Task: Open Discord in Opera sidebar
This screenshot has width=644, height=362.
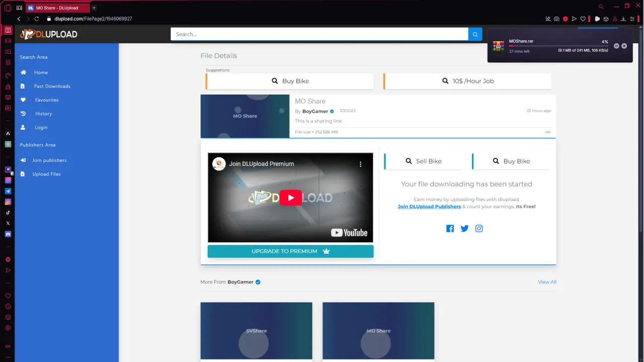Action: pos(8,234)
